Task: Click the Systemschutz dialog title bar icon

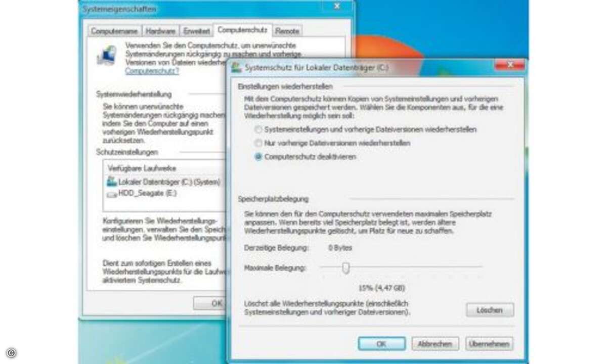Action: point(237,67)
